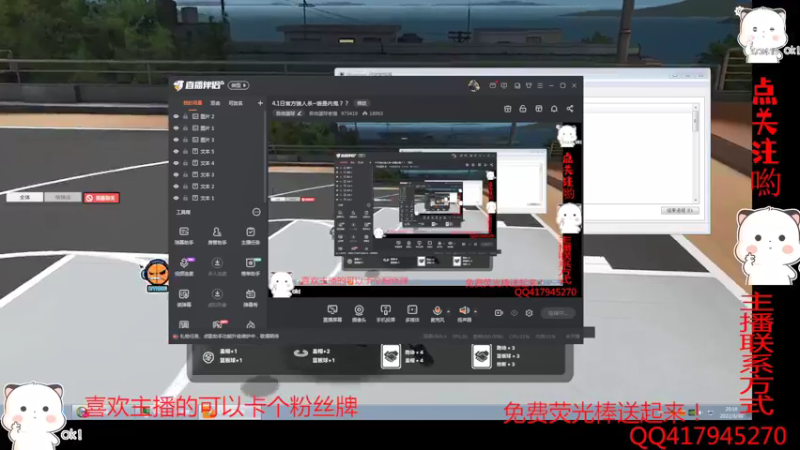Select the 文本 4 layer name
This screenshot has width=800, height=450.
207,163
